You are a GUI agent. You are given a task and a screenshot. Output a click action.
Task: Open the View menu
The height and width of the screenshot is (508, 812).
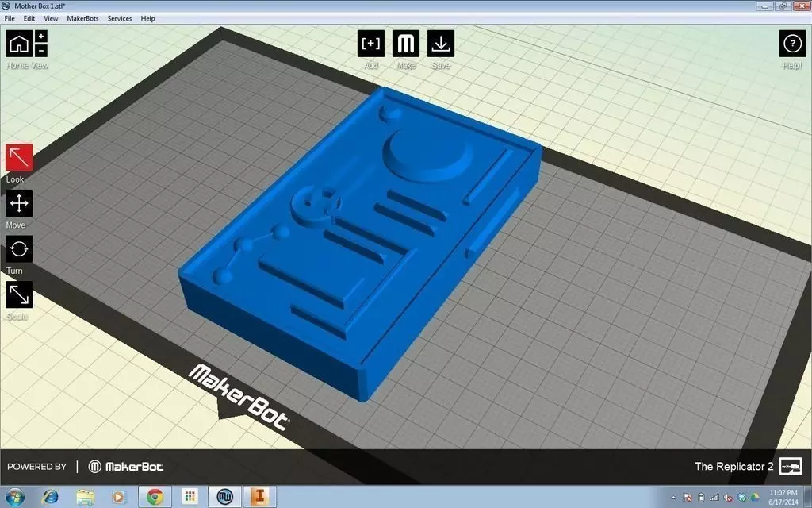[x=51, y=18]
